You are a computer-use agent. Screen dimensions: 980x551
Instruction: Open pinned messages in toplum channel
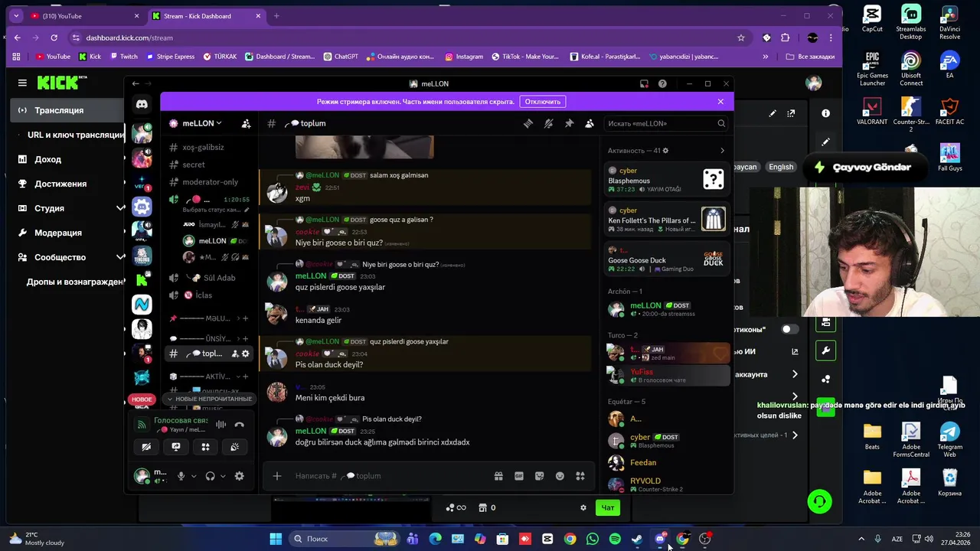pos(569,123)
